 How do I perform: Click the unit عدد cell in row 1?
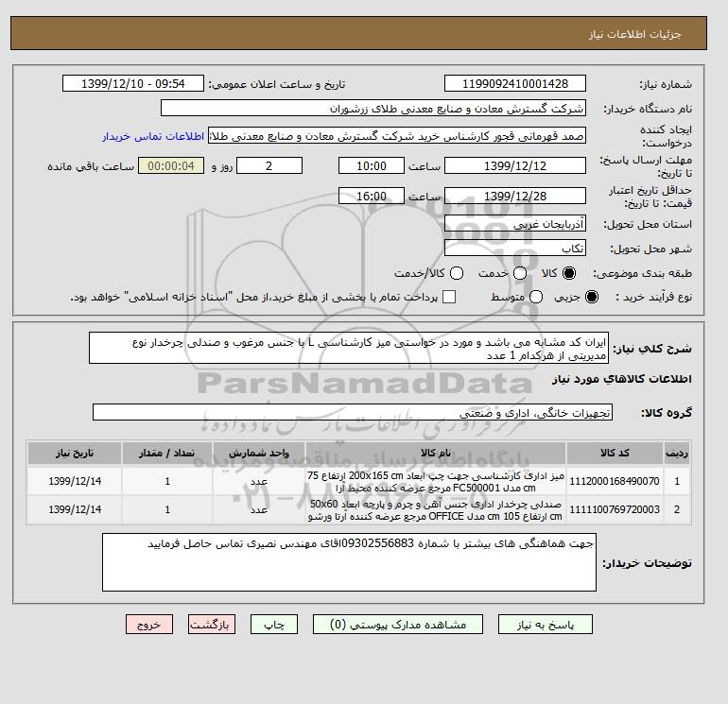259,481
